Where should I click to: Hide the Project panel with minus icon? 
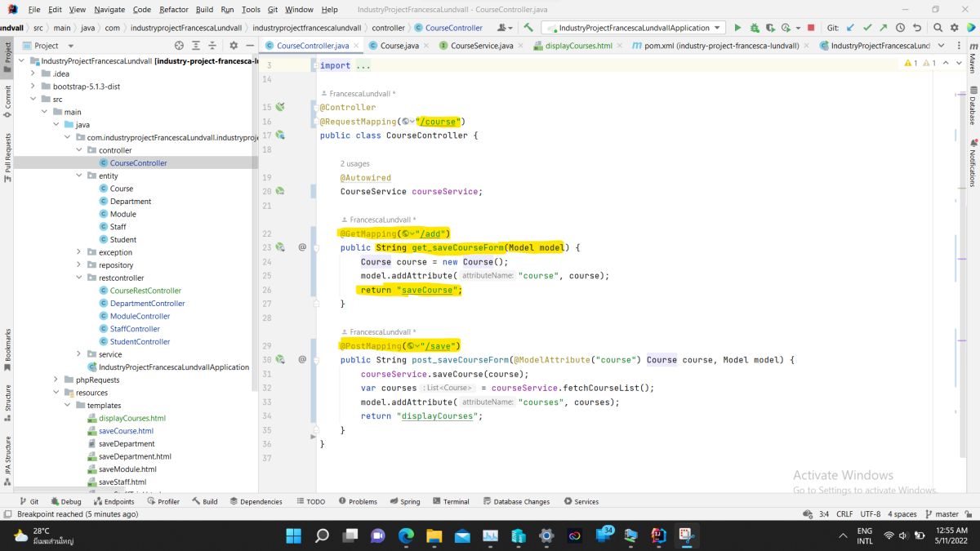(x=250, y=46)
